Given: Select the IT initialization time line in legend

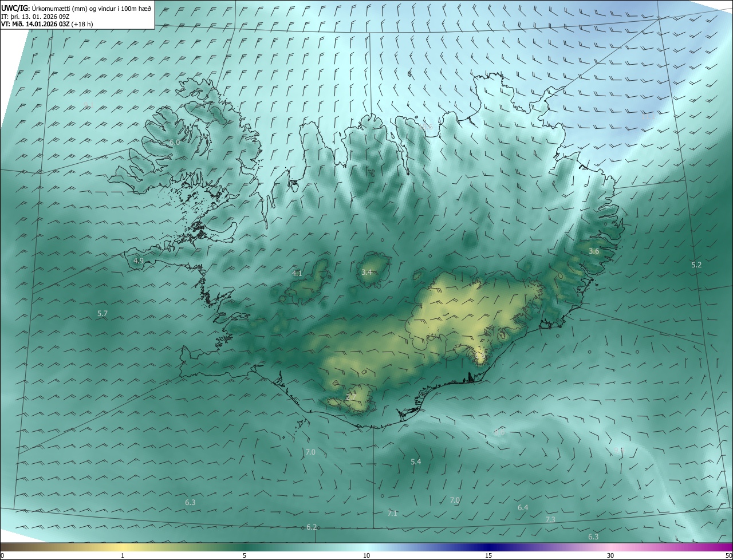Looking at the screenshot, I should pyautogui.click(x=41, y=17).
